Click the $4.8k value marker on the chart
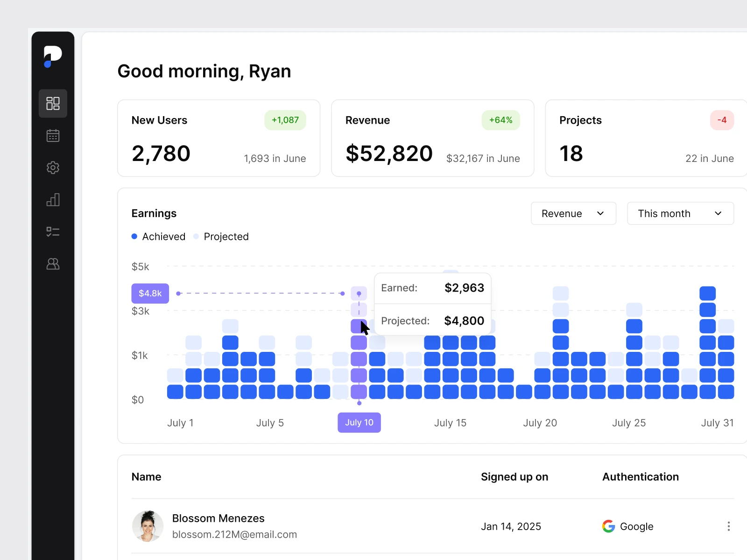Screen dimensions: 747x560 [150, 293]
